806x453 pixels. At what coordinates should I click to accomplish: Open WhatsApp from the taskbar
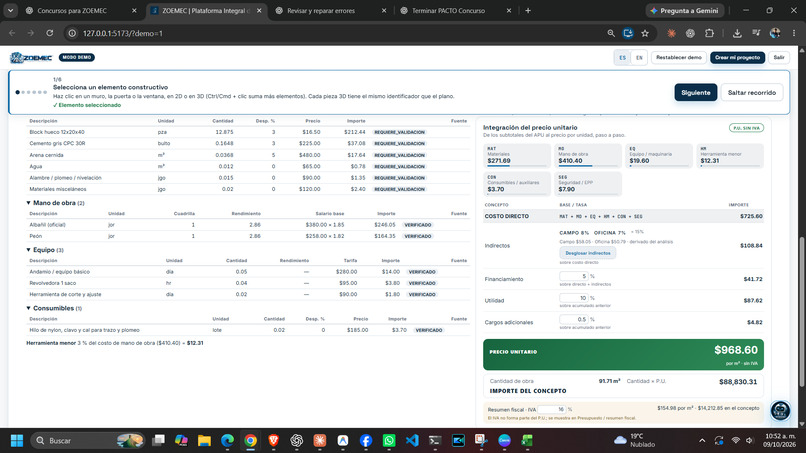pyautogui.click(x=389, y=441)
